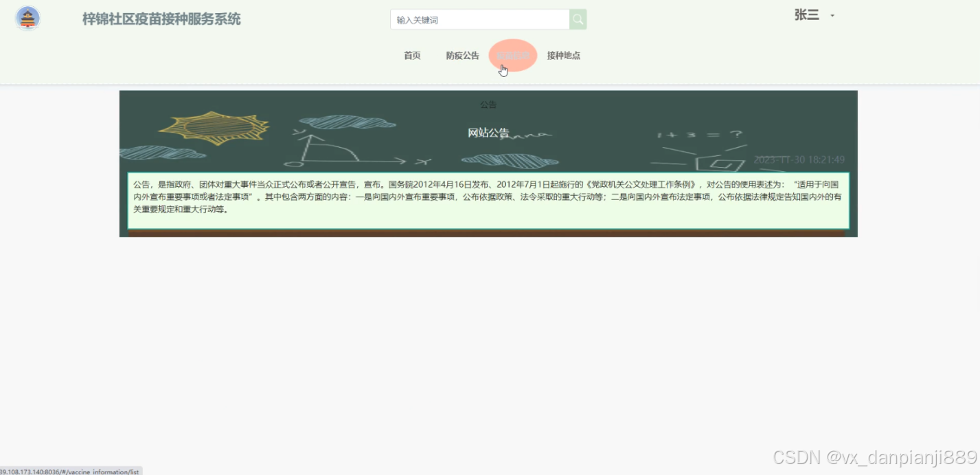Click the site logo icon
Screen dimensions: 980x475
(x=28, y=19)
